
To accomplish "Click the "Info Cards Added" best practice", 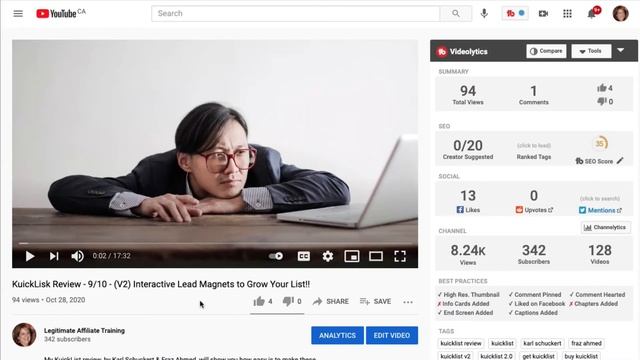I will coord(463,304).
